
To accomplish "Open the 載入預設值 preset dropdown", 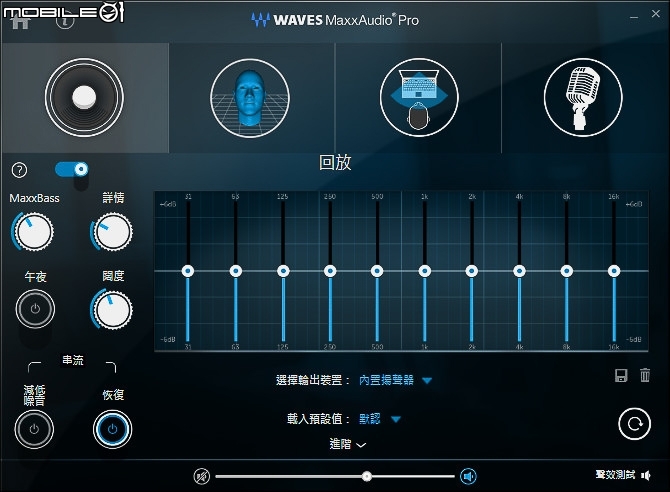I will click(396, 419).
